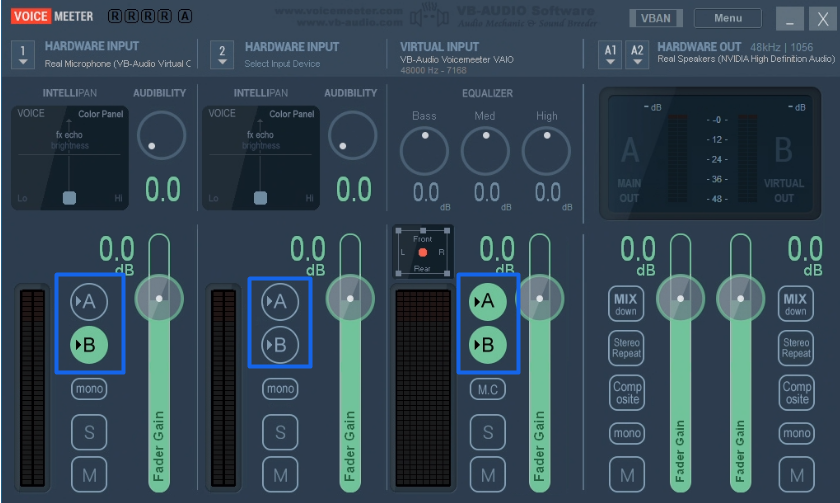The height and width of the screenshot is (503, 840).
Task: Click the Med equalizer knob
Action: click(x=485, y=151)
